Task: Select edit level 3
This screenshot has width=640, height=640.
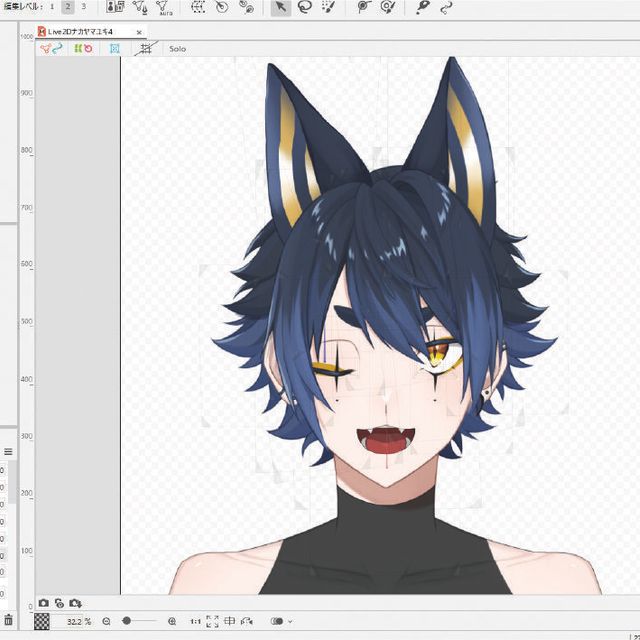Action: click(x=83, y=7)
